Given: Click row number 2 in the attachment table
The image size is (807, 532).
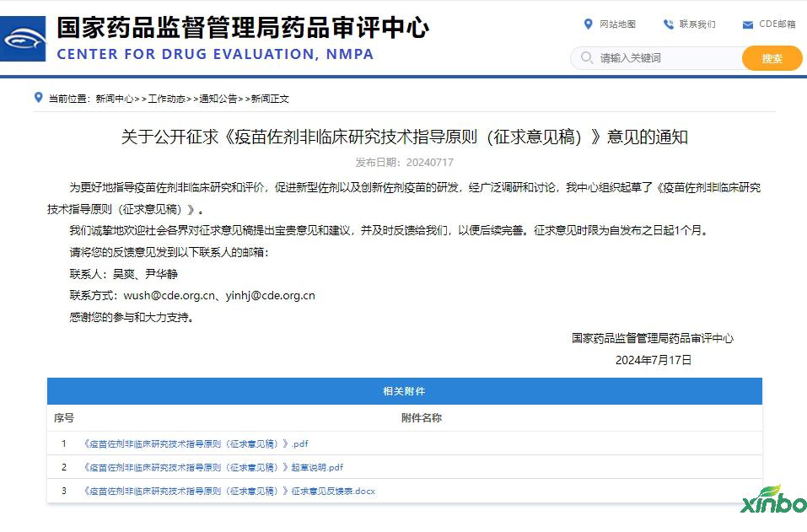Looking at the screenshot, I should click(x=64, y=467).
